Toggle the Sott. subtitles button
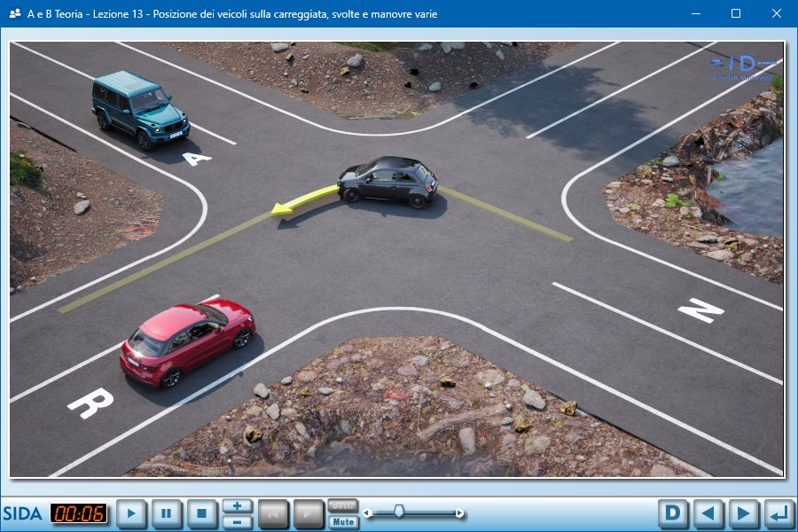This screenshot has height=532, width=798. point(343,505)
